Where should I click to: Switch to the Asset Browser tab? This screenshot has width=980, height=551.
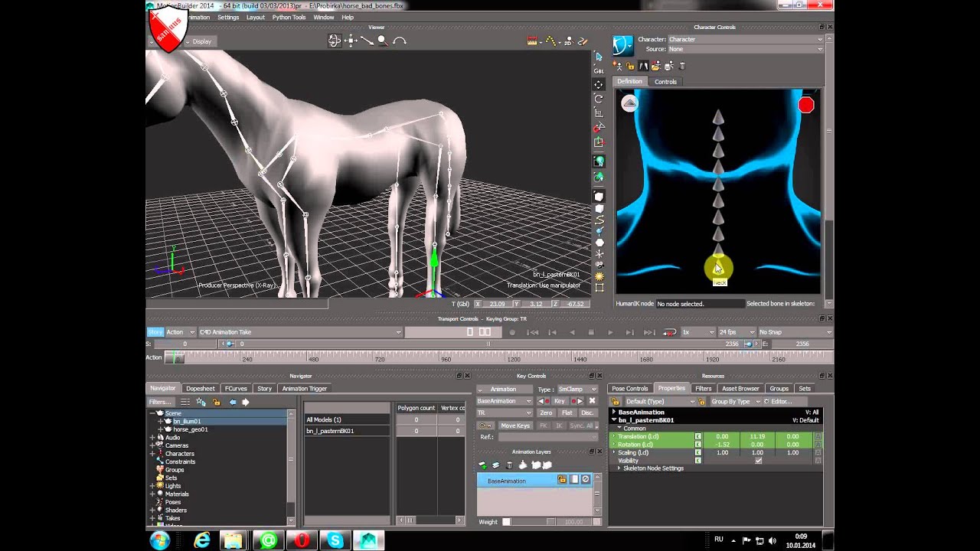pyautogui.click(x=740, y=388)
